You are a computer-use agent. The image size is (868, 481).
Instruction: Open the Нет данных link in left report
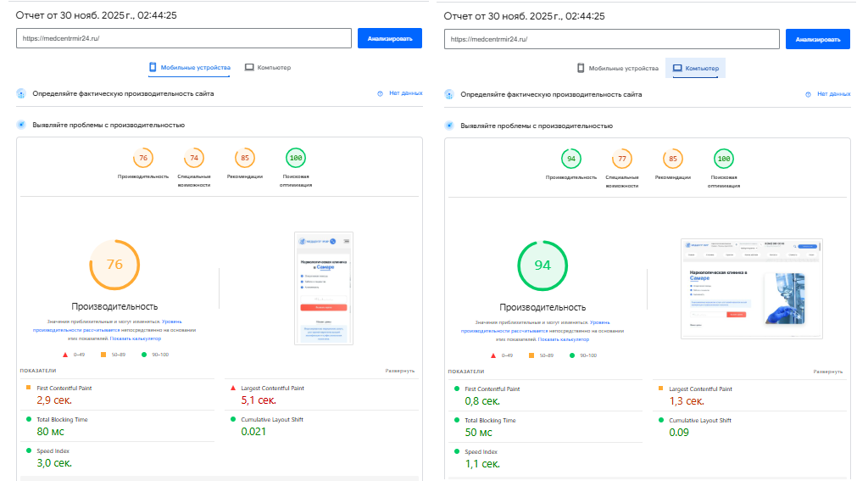click(406, 93)
